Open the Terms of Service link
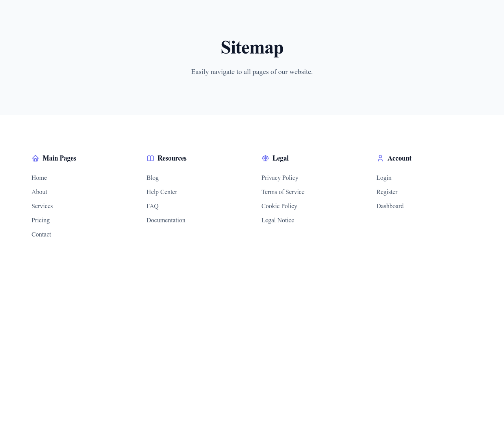This screenshot has width=504, height=425. (x=283, y=192)
